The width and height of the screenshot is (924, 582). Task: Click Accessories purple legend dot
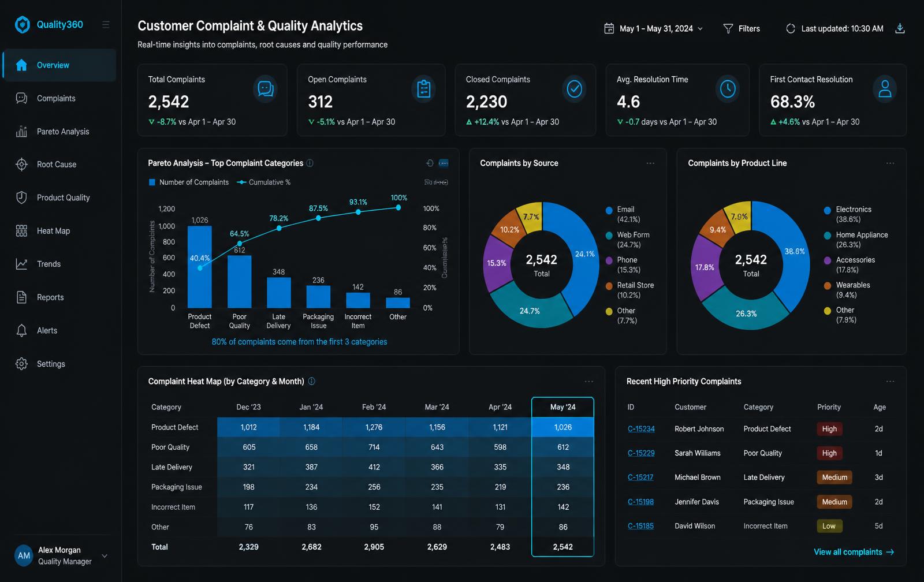828,260
